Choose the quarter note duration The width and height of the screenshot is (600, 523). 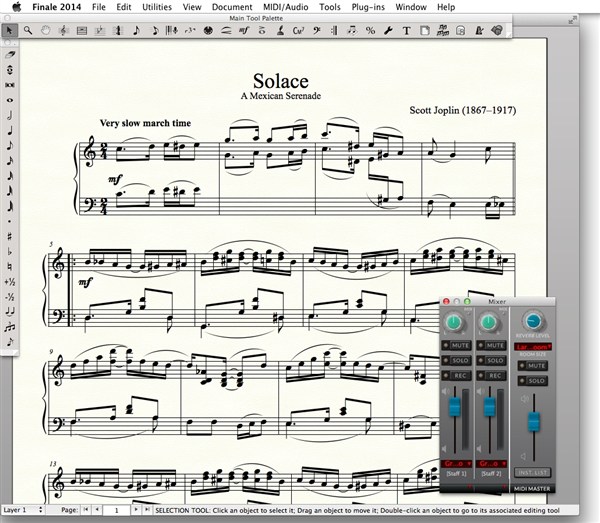click(10, 130)
